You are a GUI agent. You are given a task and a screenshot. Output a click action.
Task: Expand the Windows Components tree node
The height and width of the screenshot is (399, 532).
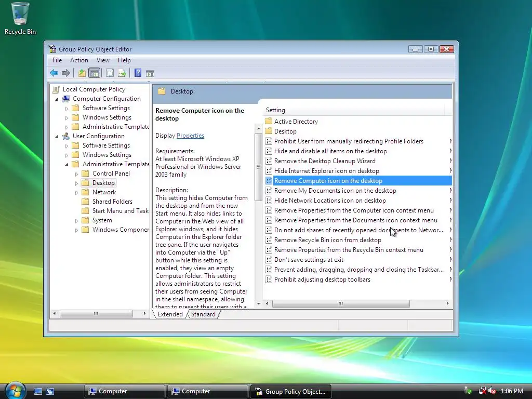pos(76,230)
